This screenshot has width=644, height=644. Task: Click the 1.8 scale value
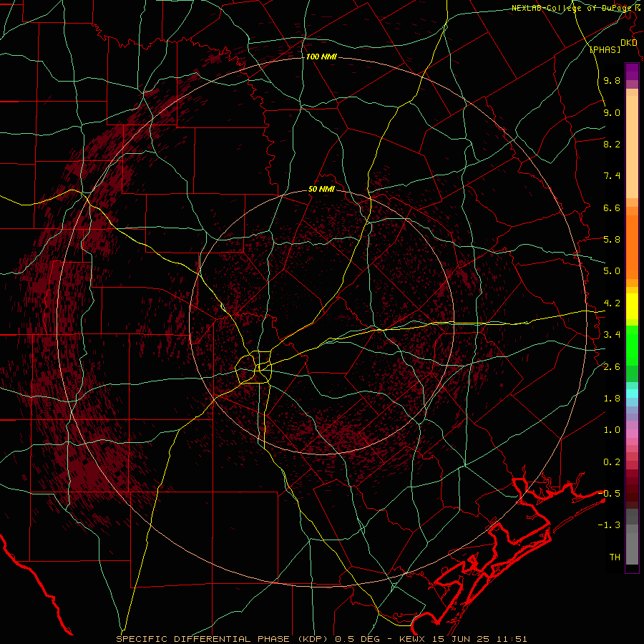[612, 399]
